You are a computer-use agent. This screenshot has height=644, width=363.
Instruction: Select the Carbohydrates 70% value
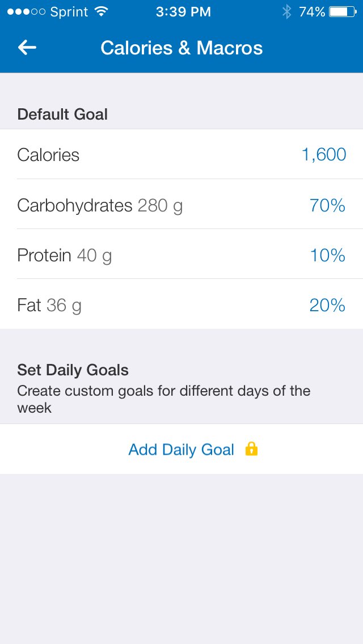click(328, 205)
